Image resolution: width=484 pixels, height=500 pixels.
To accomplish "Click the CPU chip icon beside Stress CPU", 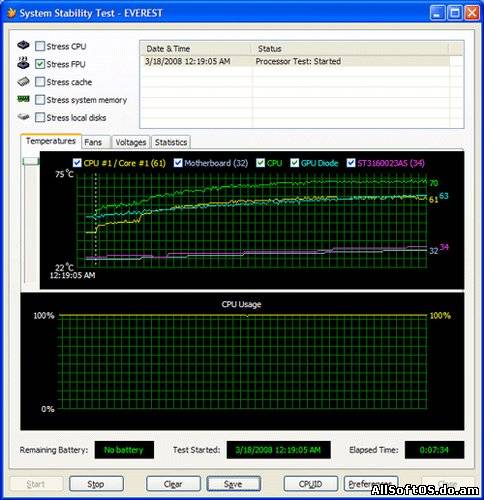I will pos(23,45).
